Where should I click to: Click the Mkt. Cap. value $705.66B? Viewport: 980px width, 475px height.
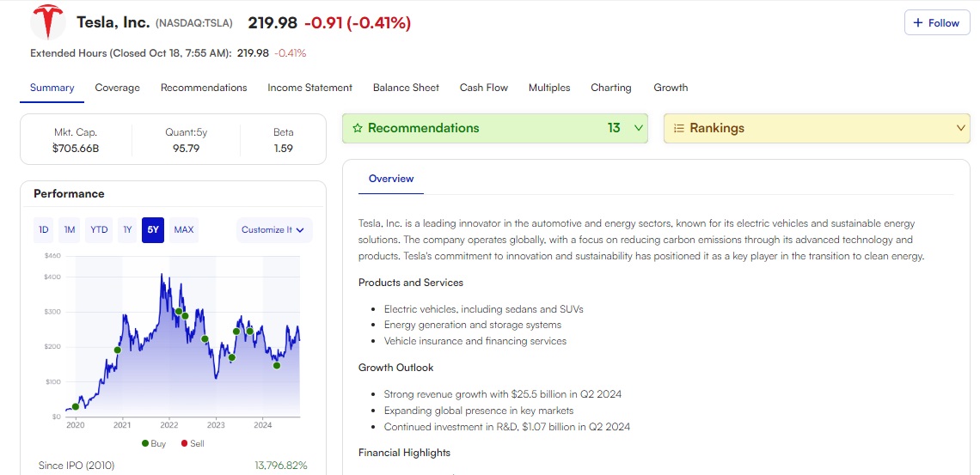pyautogui.click(x=76, y=149)
